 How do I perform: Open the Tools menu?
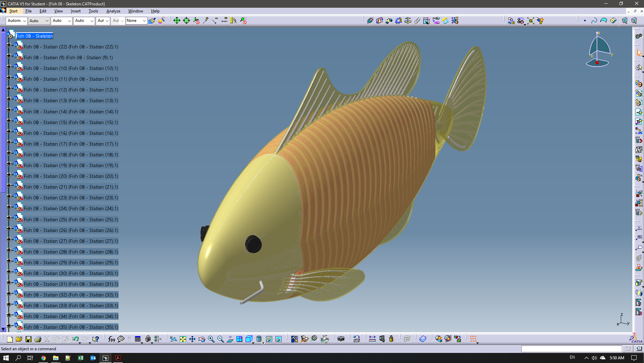click(x=93, y=11)
